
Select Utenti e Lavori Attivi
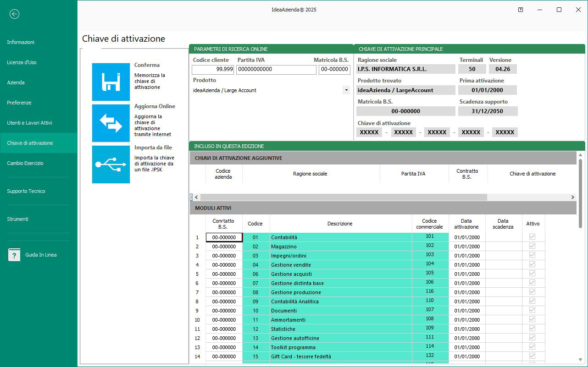coord(29,123)
